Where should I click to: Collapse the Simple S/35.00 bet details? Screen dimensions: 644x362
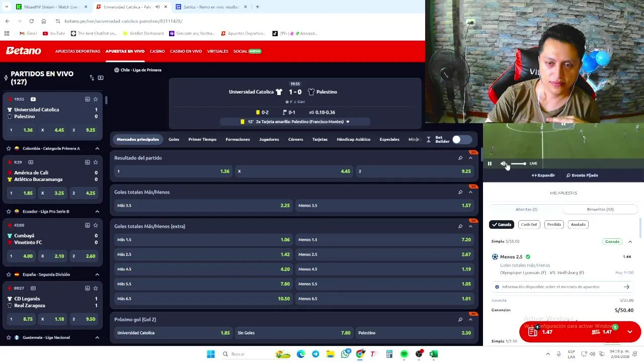click(630, 242)
